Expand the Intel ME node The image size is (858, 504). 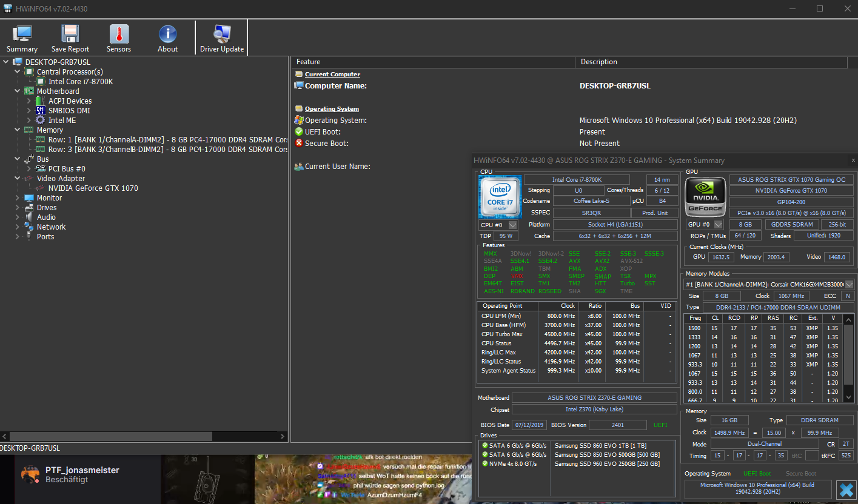28,121
